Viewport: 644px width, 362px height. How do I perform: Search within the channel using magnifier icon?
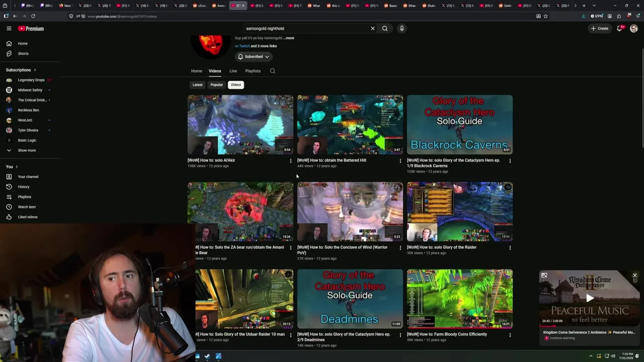pos(273,71)
